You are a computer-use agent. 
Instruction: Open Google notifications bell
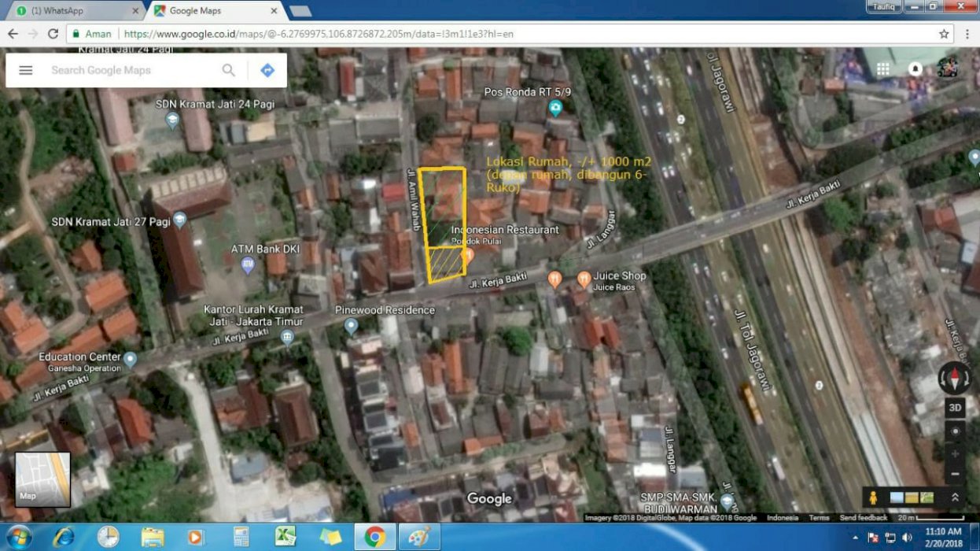[x=915, y=69]
